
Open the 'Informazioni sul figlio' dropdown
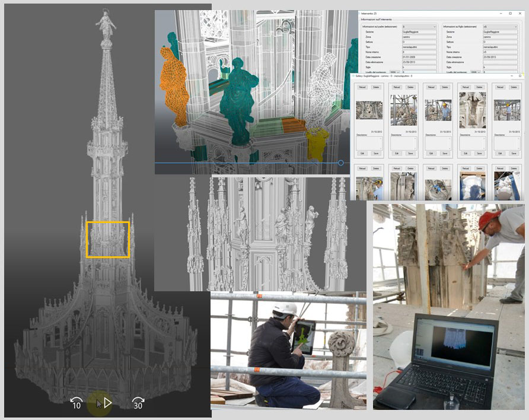(500, 27)
